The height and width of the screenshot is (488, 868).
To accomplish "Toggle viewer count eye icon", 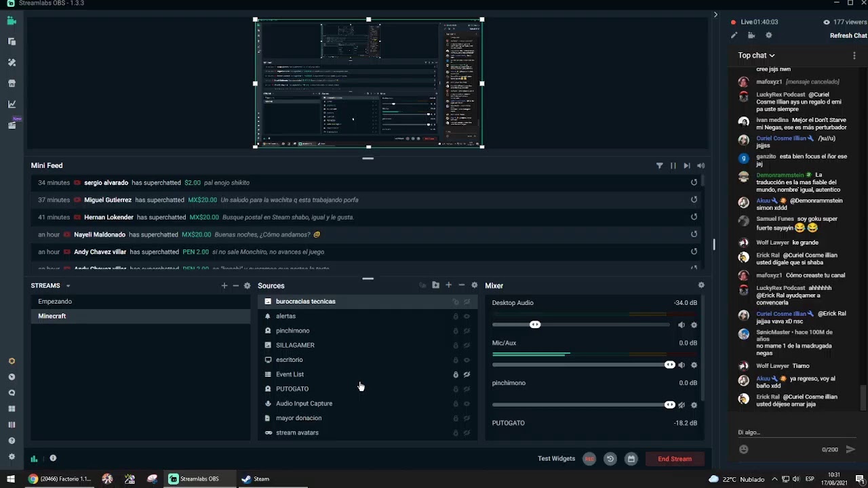I will point(826,22).
